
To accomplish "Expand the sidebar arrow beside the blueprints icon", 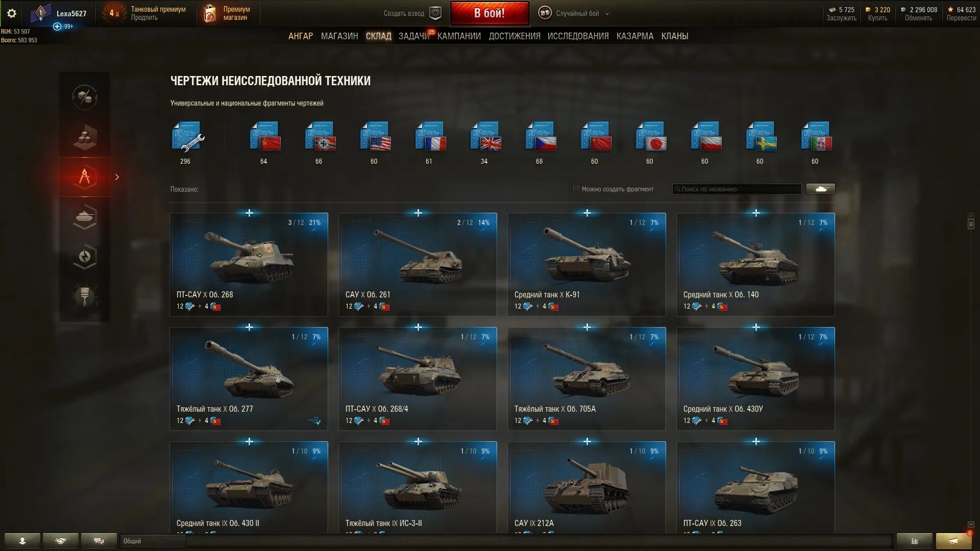I will [117, 177].
